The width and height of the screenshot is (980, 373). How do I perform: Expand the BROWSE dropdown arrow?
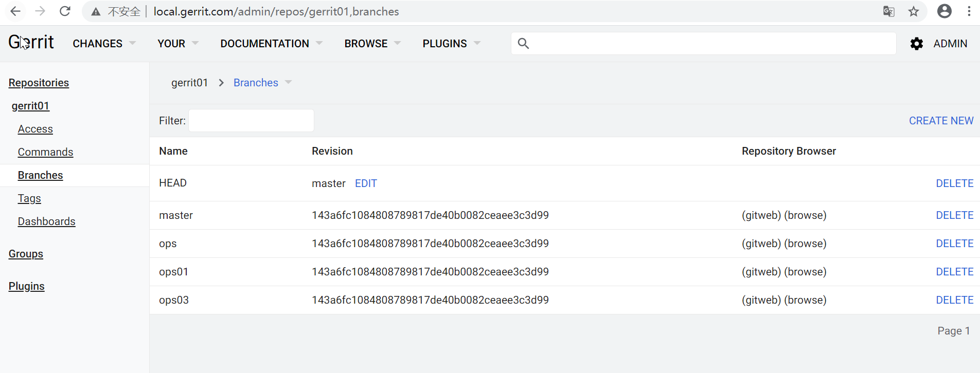coord(397,43)
